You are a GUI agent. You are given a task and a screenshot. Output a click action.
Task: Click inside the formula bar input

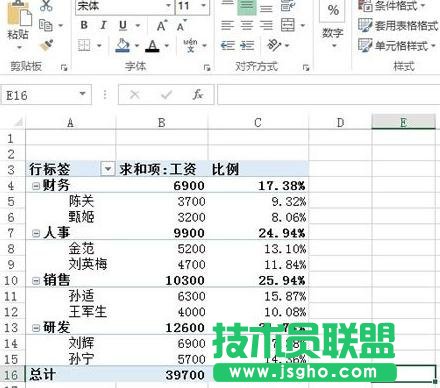coord(328,95)
